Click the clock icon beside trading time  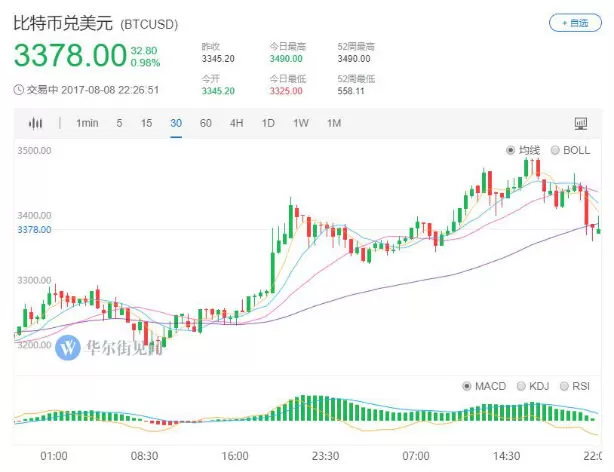pyautogui.click(x=18, y=90)
